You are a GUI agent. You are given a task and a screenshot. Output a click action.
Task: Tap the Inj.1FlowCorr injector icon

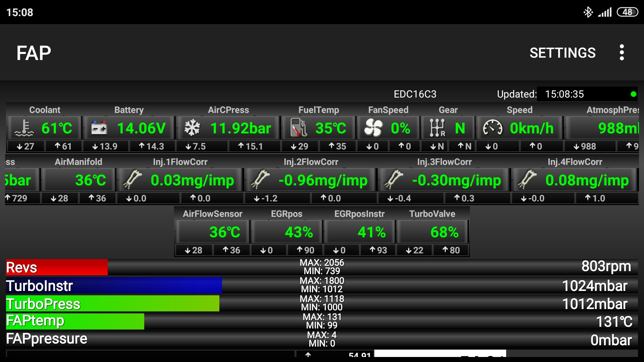[133, 180]
